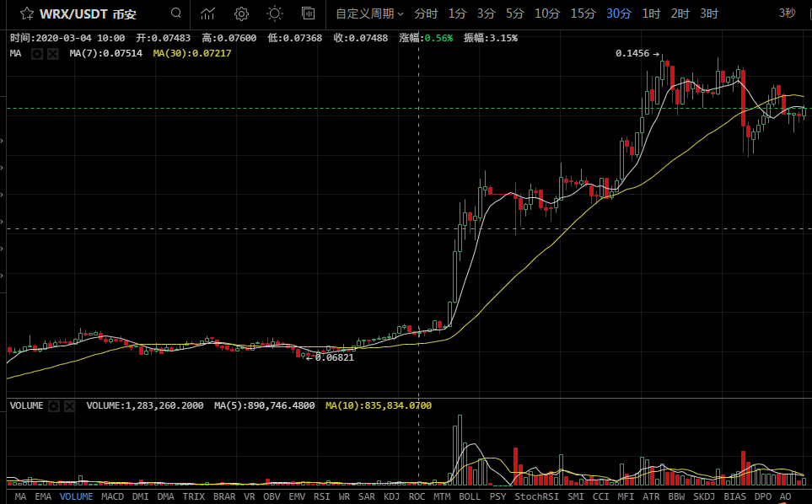The width and height of the screenshot is (812, 504).
Task: Enable the EMA indicator
Action: pyautogui.click(x=43, y=496)
